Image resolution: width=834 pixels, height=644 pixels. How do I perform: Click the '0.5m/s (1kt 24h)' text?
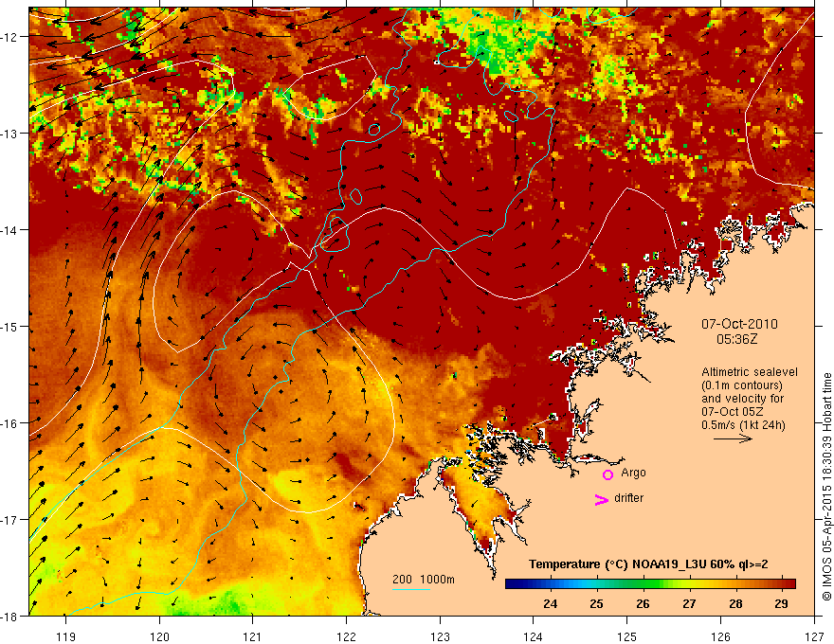743,425
